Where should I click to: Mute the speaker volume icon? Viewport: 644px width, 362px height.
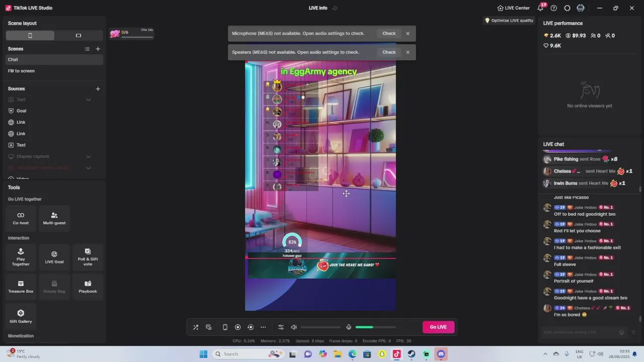[x=294, y=327]
